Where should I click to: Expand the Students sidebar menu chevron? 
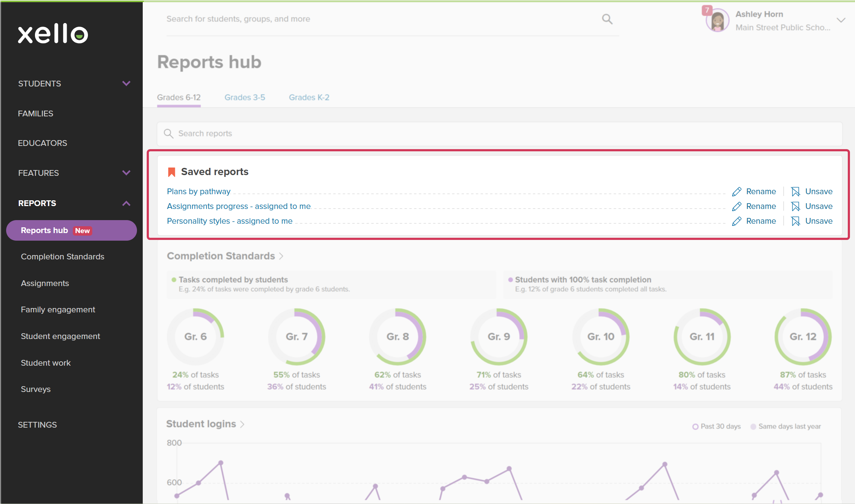coord(126,84)
